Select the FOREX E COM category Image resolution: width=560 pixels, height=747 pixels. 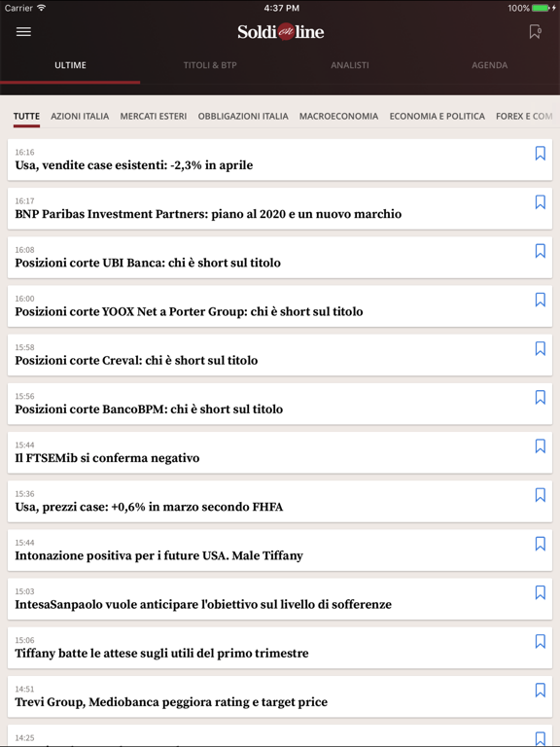pyautogui.click(x=524, y=117)
